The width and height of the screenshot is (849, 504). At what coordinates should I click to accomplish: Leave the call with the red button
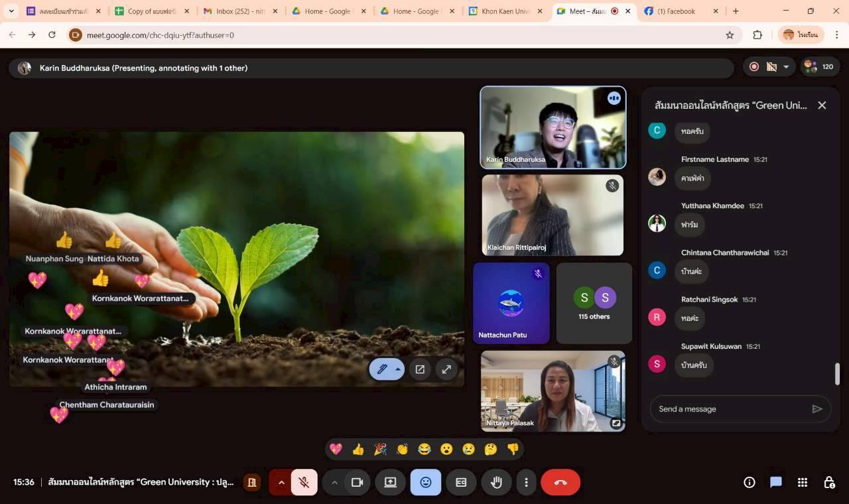coord(560,482)
